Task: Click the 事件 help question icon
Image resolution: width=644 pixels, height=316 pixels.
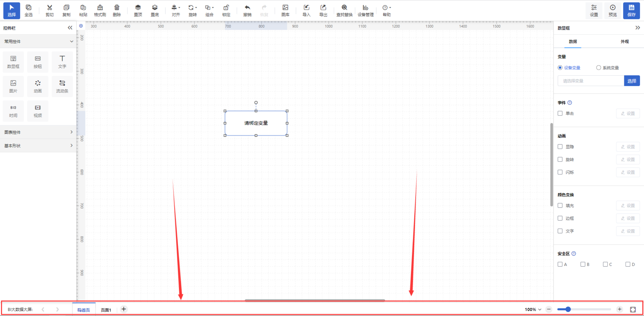Action: [x=570, y=103]
